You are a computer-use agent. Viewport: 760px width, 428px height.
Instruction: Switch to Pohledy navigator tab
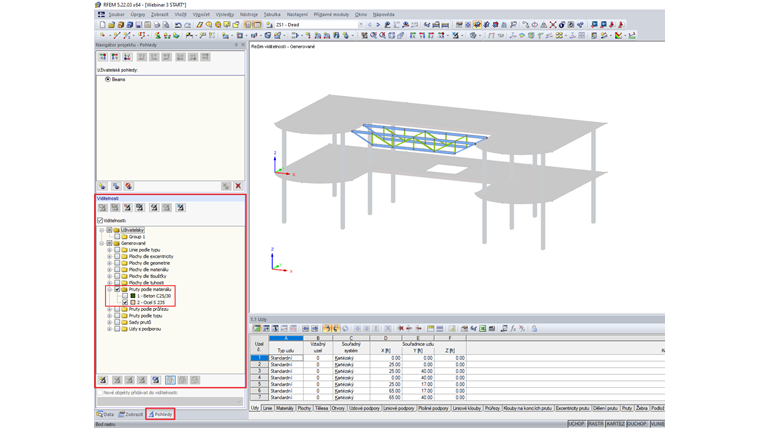(160, 414)
